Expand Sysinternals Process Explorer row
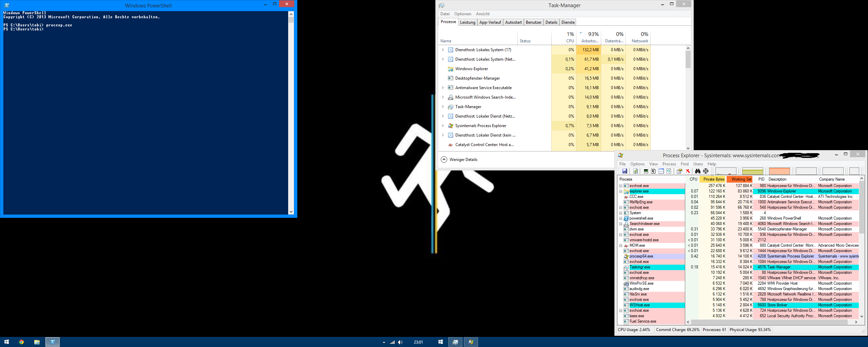Screen dimensions: 868x347 click(443, 126)
